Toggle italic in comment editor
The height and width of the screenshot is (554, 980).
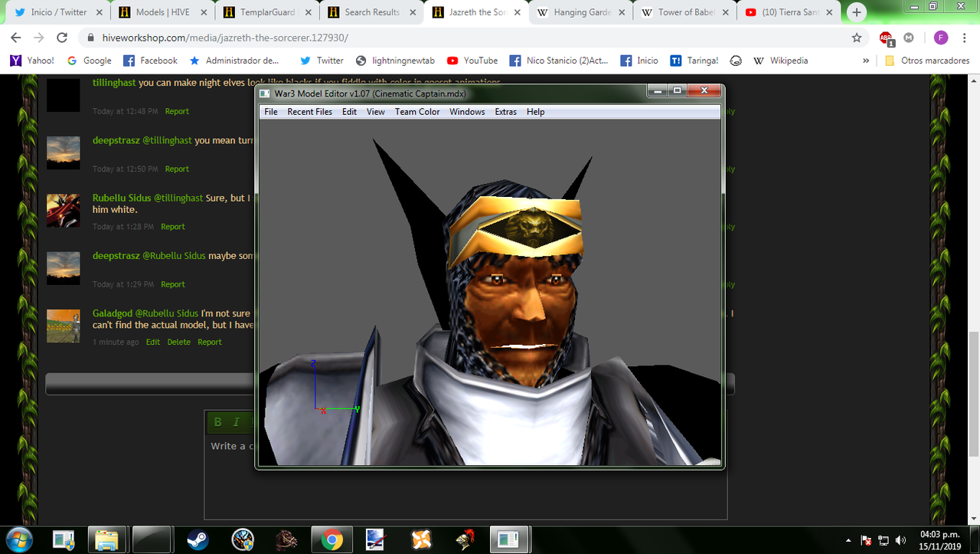(236, 422)
